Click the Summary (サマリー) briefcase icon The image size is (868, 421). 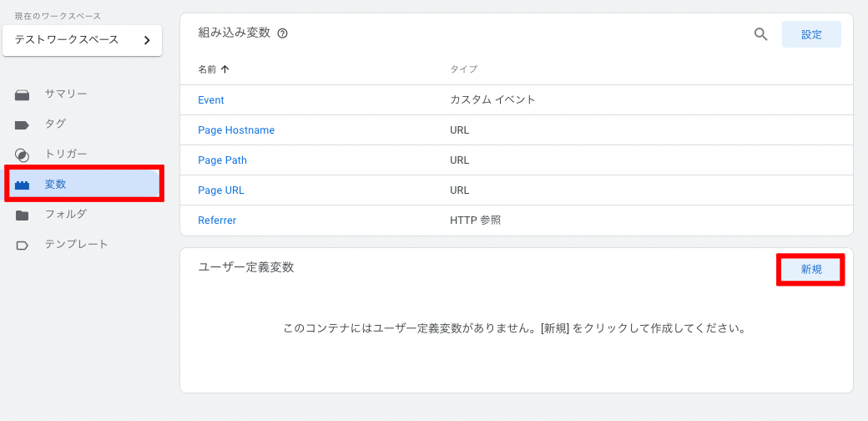click(23, 94)
